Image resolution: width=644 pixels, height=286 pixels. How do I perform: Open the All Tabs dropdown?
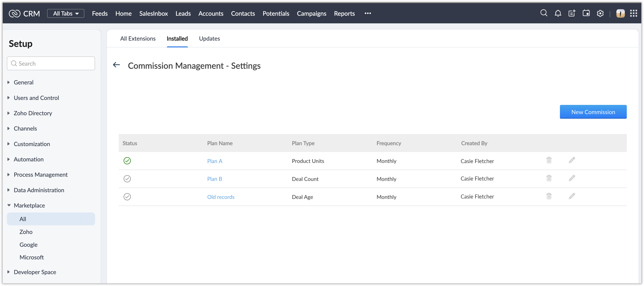point(66,13)
